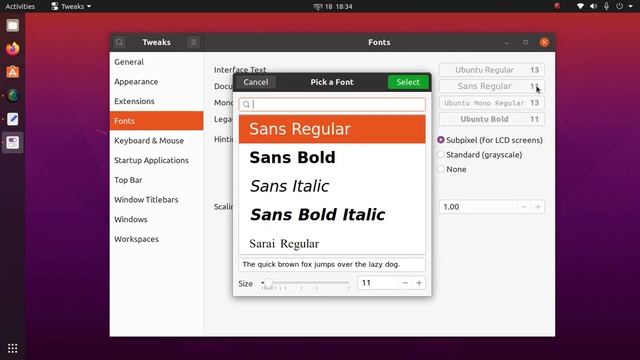Decrease scaling factor with minus
Image resolution: width=640 pixels, height=360 pixels.
[x=524, y=207]
